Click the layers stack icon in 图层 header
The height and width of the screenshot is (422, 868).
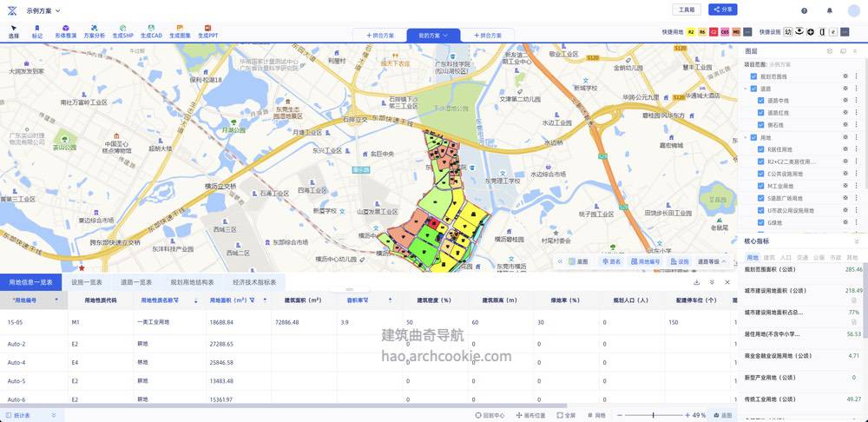coord(830,51)
